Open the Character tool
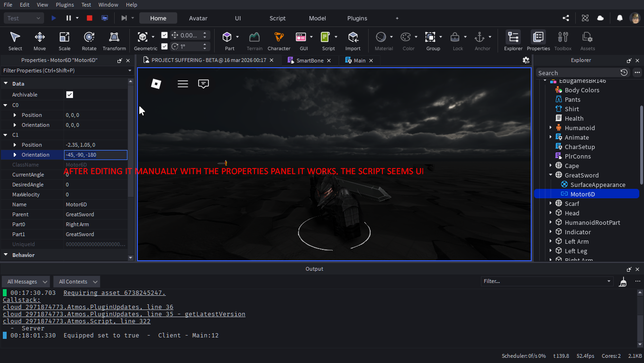This screenshot has height=363, width=644. click(279, 41)
